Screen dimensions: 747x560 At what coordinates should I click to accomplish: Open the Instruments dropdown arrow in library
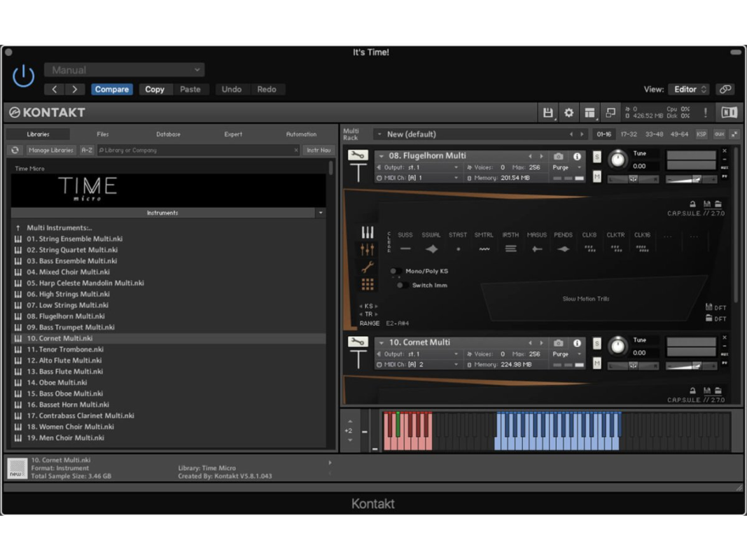click(x=320, y=213)
